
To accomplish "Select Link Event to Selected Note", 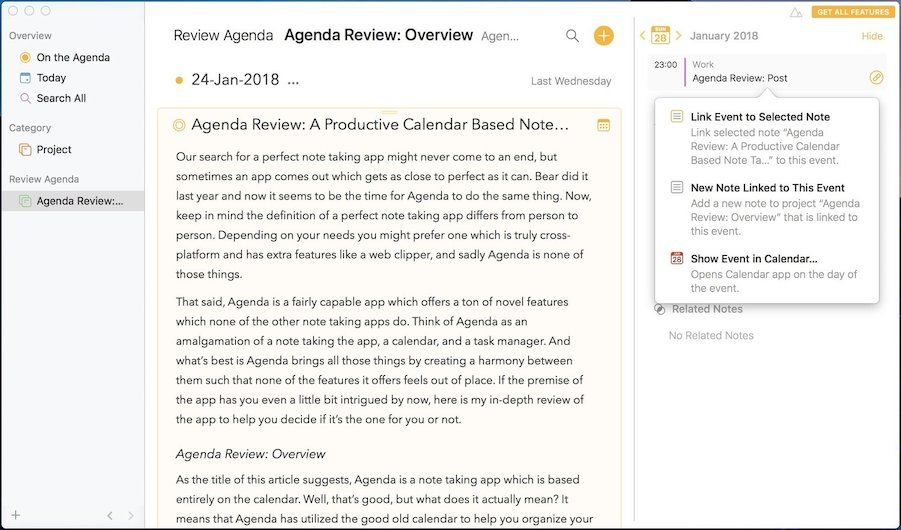I will [760, 117].
